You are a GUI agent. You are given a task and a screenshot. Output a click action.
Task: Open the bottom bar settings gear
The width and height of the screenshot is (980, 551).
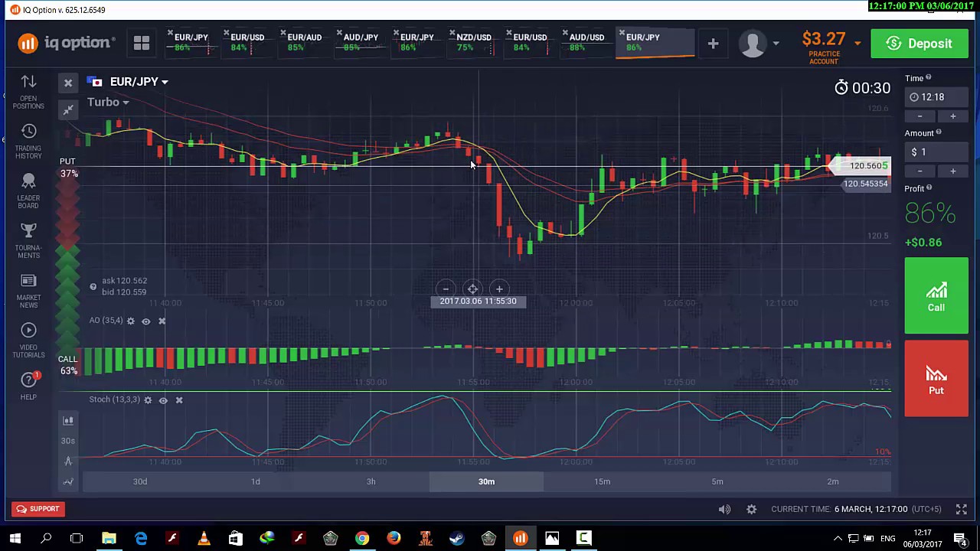[752, 509]
